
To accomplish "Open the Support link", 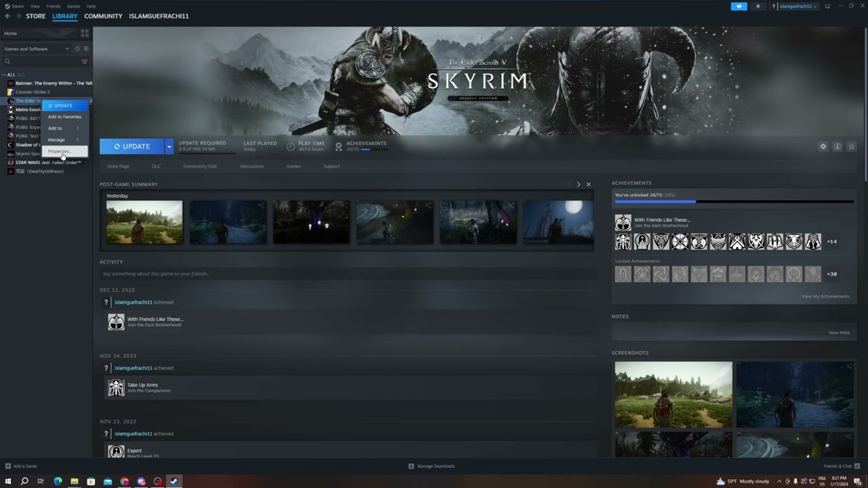I will (332, 166).
